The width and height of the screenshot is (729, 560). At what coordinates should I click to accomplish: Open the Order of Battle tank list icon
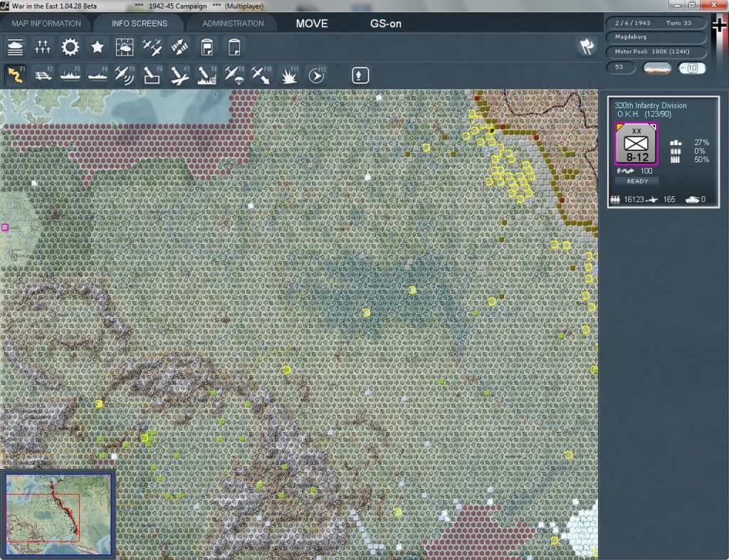point(16,47)
